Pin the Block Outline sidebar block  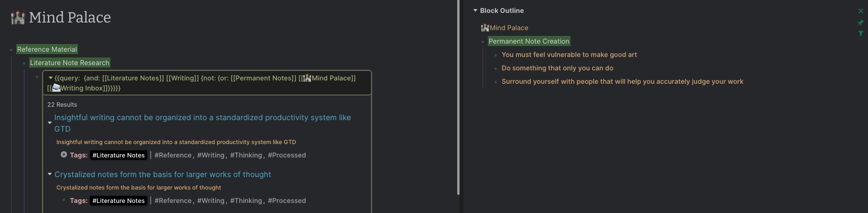click(861, 22)
